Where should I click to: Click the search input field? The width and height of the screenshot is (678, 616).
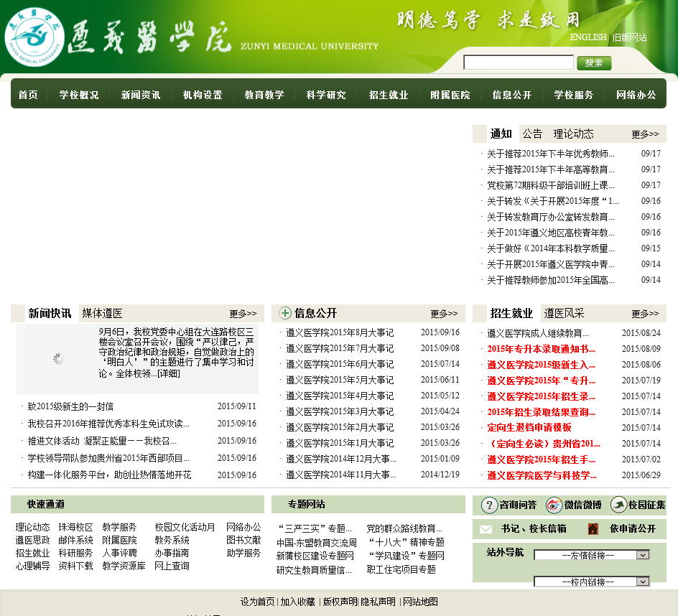tap(519, 62)
